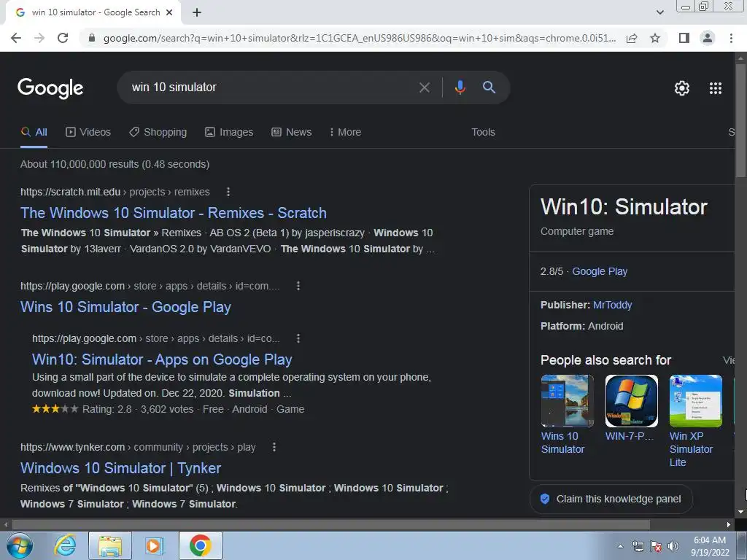Share this page from address bar
This screenshot has width=747, height=560.
632,38
